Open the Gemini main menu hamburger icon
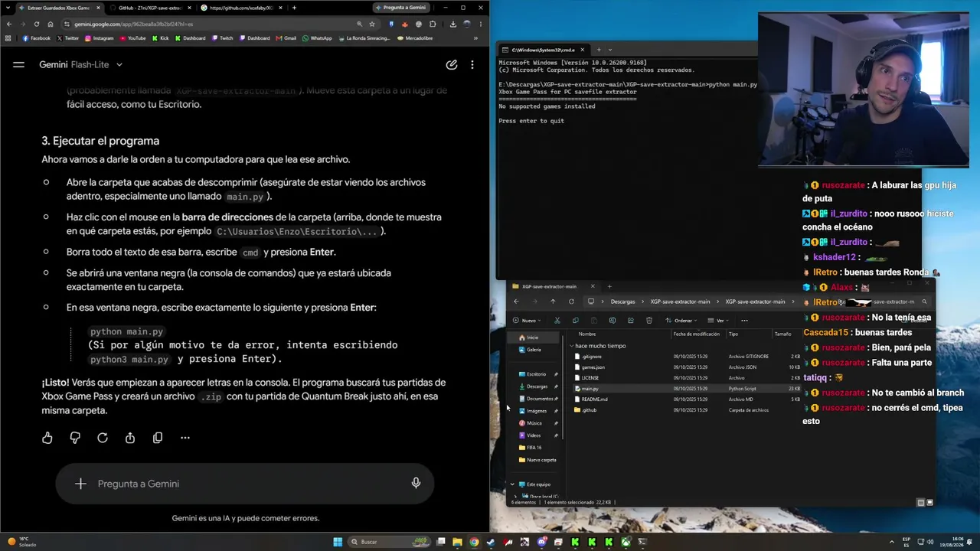This screenshot has height=551, width=980. (x=18, y=65)
